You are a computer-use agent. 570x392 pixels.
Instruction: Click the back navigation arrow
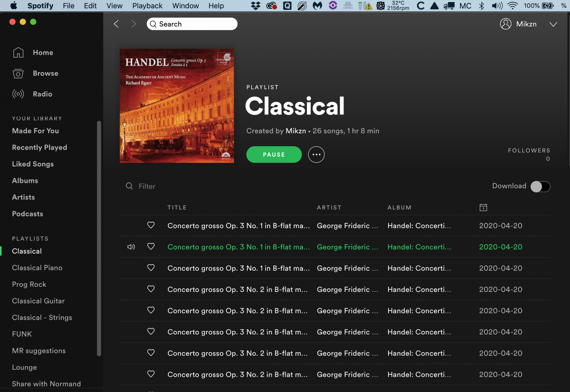coord(116,24)
